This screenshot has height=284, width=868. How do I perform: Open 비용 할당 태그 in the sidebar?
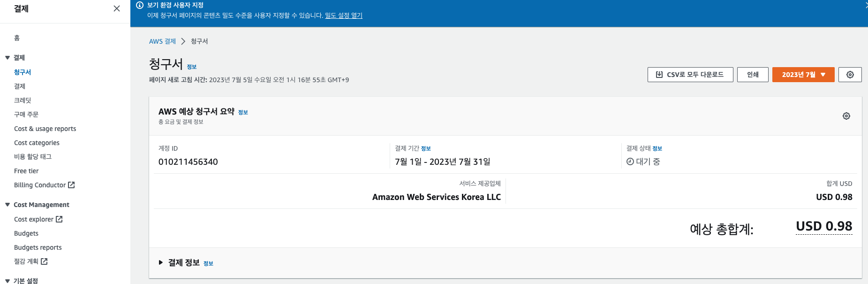(33, 156)
